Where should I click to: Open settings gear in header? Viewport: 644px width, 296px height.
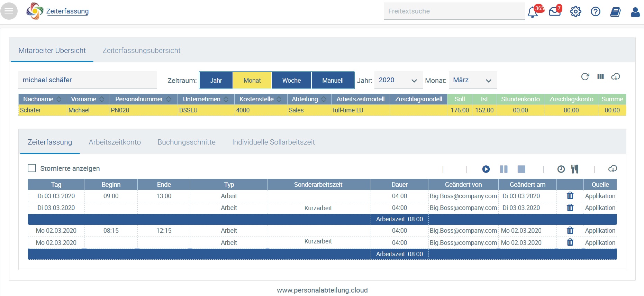click(x=575, y=12)
